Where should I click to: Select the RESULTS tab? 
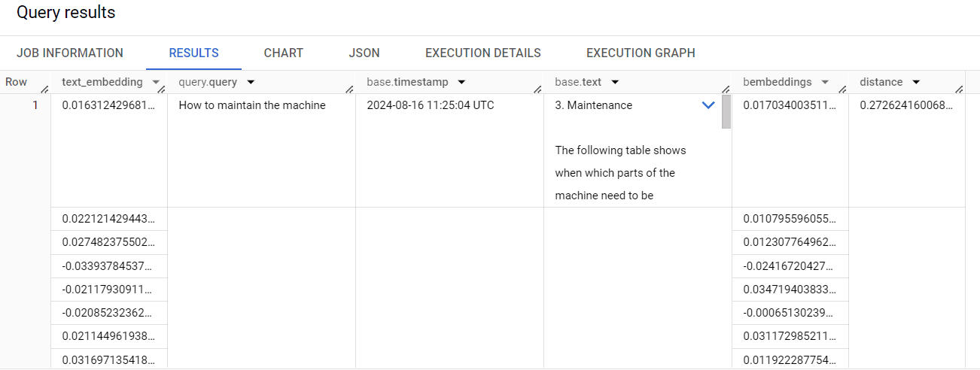[x=193, y=53]
